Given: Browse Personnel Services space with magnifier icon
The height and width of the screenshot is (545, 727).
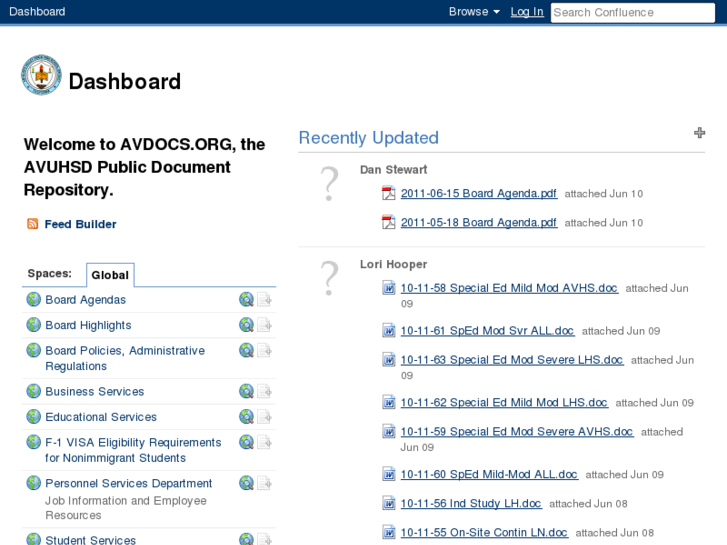Looking at the screenshot, I should click(x=246, y=483).
